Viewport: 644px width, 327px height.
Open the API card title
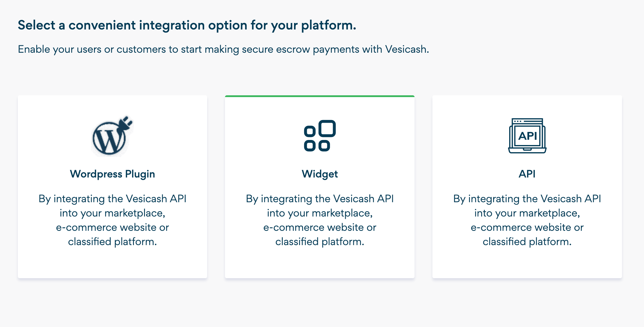[x=527, y=174]
